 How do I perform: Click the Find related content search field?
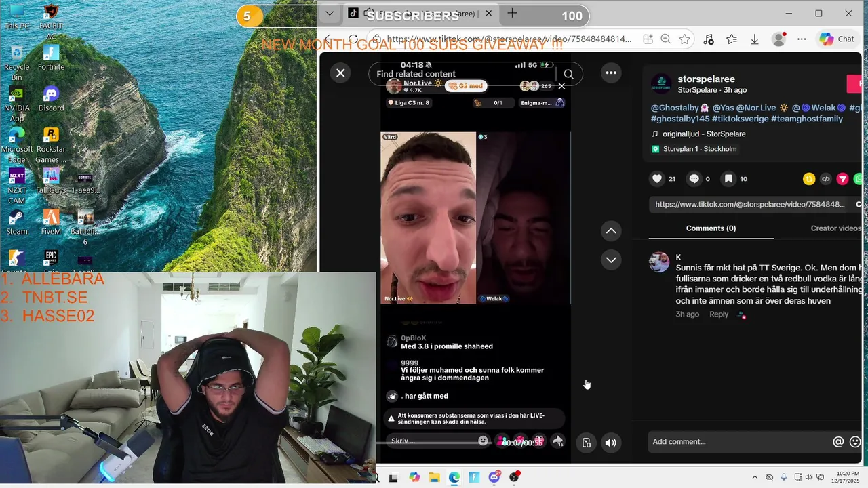click(464, 74)
